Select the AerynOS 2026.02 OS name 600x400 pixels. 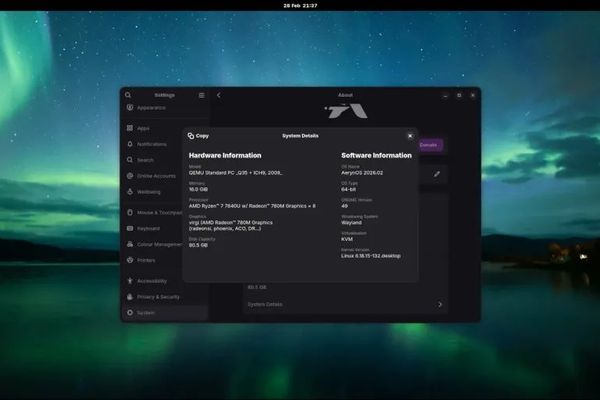(x=362, y=173)
